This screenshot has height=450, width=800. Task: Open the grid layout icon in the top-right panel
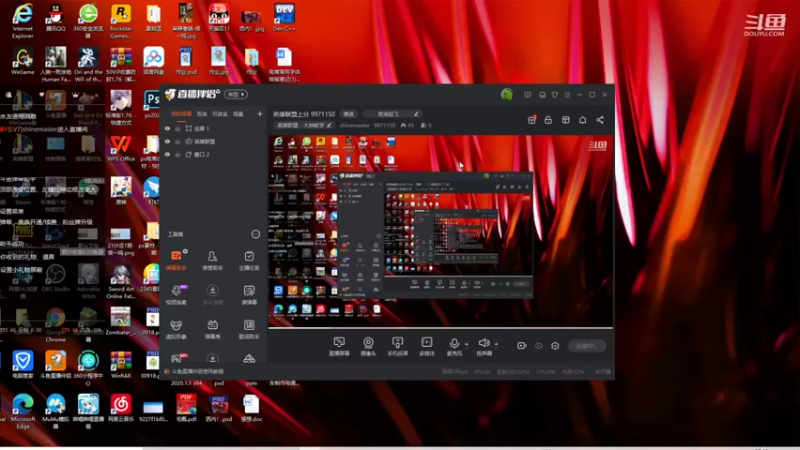566,120
